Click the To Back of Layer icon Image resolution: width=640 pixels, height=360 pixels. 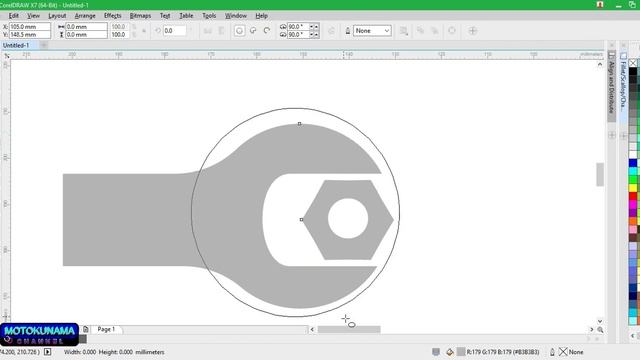pos(435,31)
